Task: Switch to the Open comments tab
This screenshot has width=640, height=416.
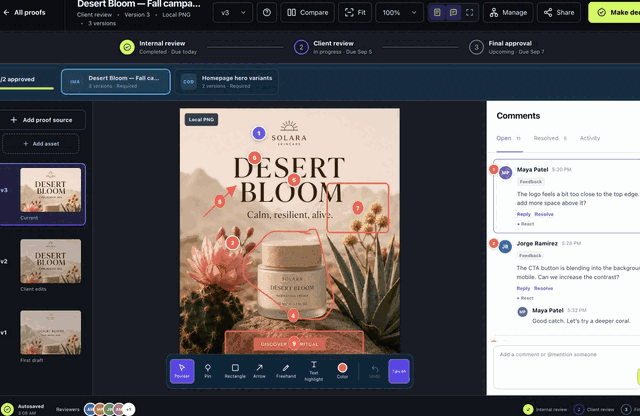Action: pos(509,138)
